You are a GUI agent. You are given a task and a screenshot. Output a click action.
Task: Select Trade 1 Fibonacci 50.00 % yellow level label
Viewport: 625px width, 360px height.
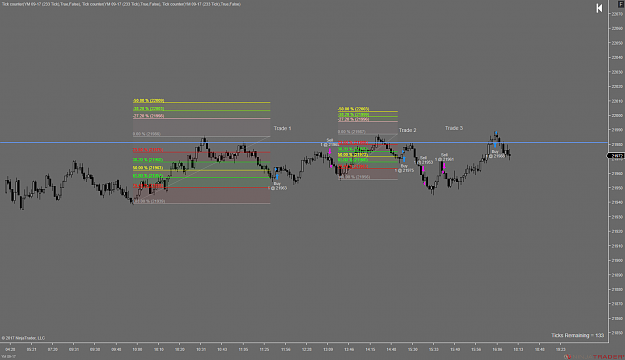(147, 168)
